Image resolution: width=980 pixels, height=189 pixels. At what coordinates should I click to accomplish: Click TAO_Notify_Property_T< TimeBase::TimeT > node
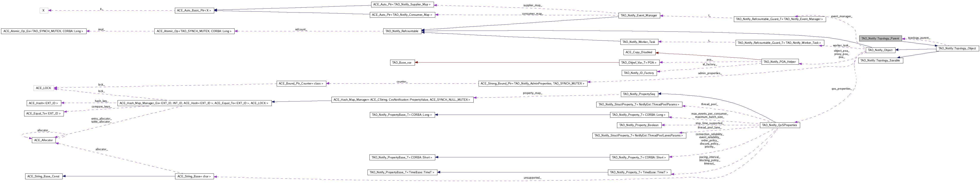click(639, 173)
